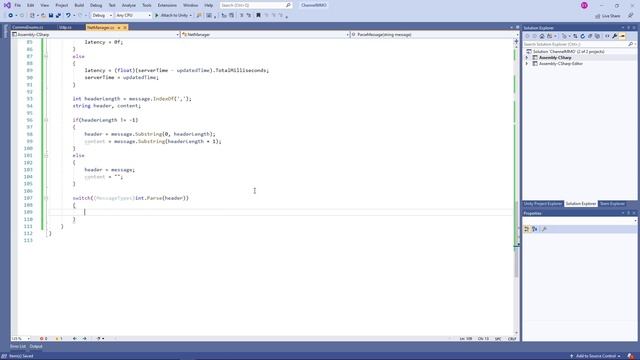Open the NetManager class dropdown
The height and width of the screenshot is (360, 640).
coord(265,35)
